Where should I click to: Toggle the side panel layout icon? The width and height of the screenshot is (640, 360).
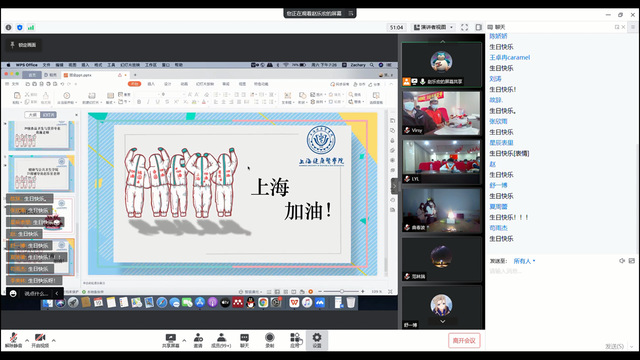(478, 27)
